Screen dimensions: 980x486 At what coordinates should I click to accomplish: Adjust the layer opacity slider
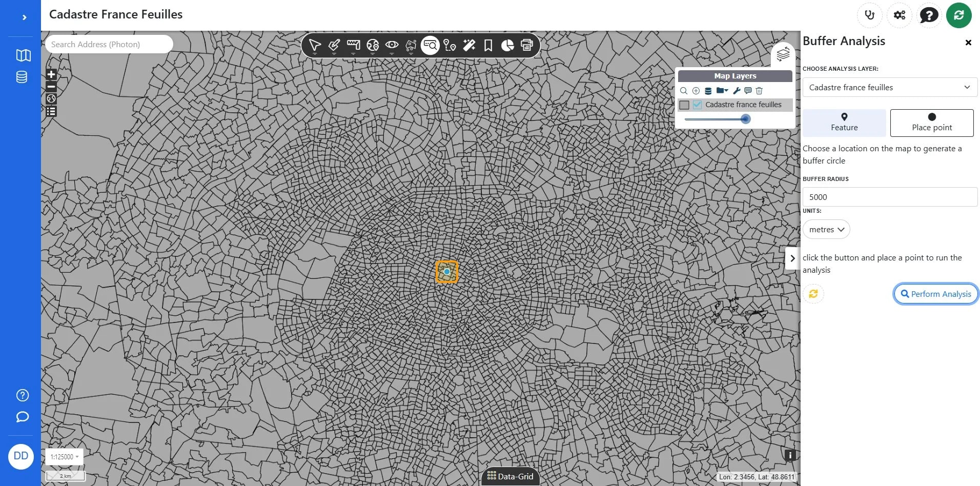point(718,119)
